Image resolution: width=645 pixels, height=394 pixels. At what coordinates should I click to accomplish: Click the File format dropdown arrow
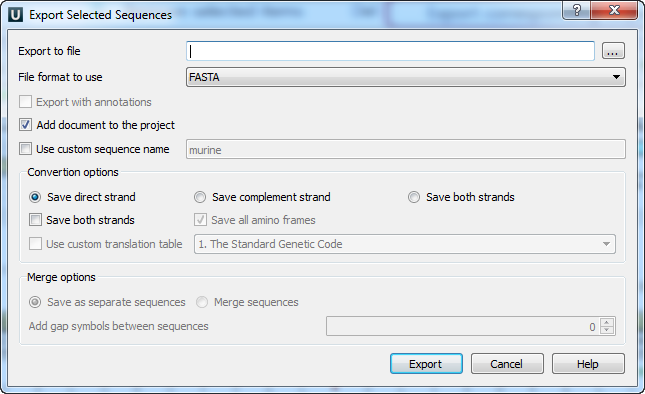coord(616,77)
